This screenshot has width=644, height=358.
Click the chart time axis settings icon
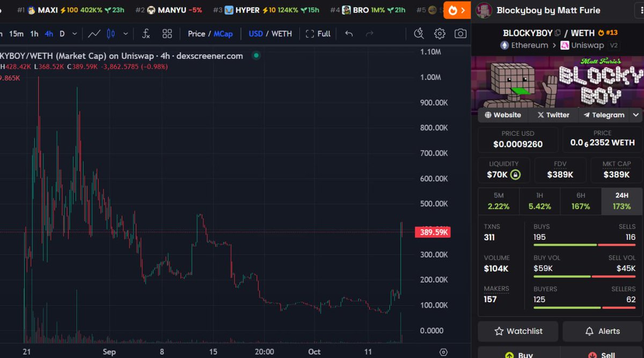443,352
